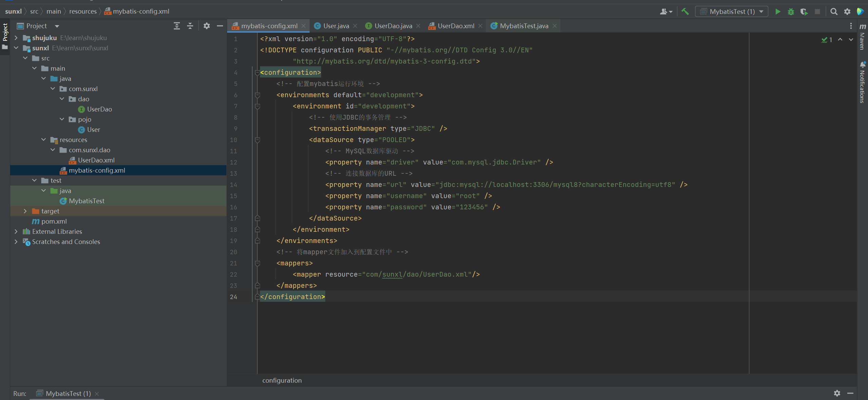Expand External Libraries node
Screen dimensions: 868x400
[x=16, y=231]
